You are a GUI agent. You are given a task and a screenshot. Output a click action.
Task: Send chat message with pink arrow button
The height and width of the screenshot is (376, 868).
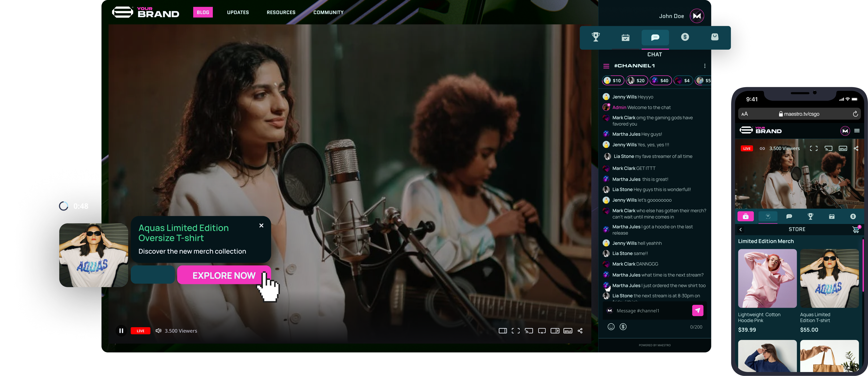[697, 311]
